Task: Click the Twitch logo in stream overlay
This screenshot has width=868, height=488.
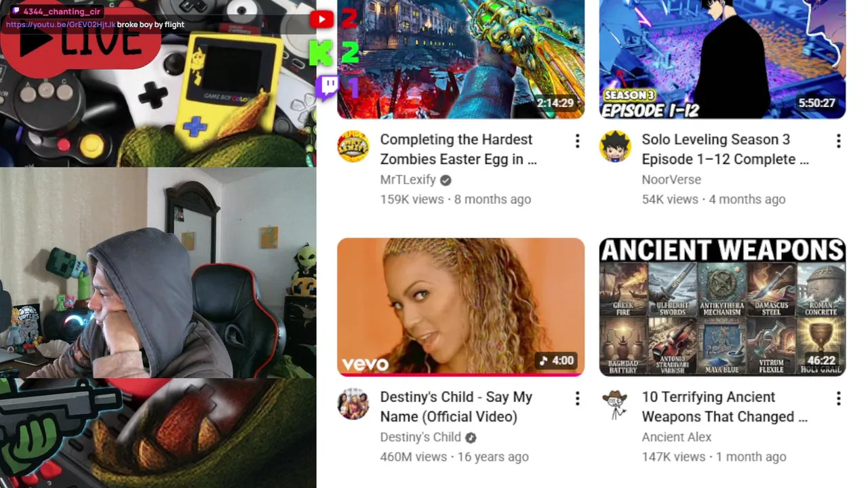Action: point(328,87)
